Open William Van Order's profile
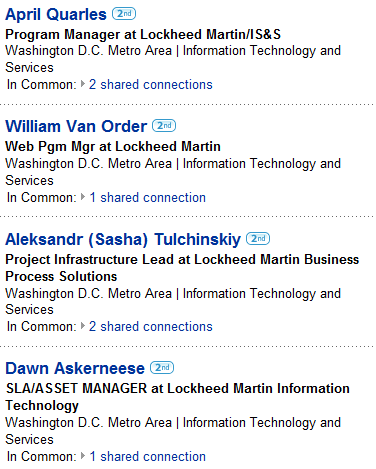Image resolution: width=376 pixels, height=469 pixels. pos(76,126)
